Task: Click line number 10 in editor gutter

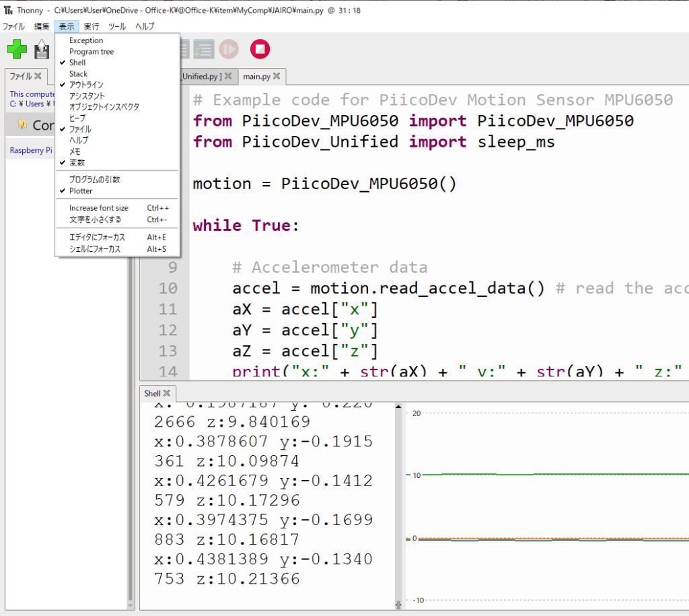Action: pos(168,288)
